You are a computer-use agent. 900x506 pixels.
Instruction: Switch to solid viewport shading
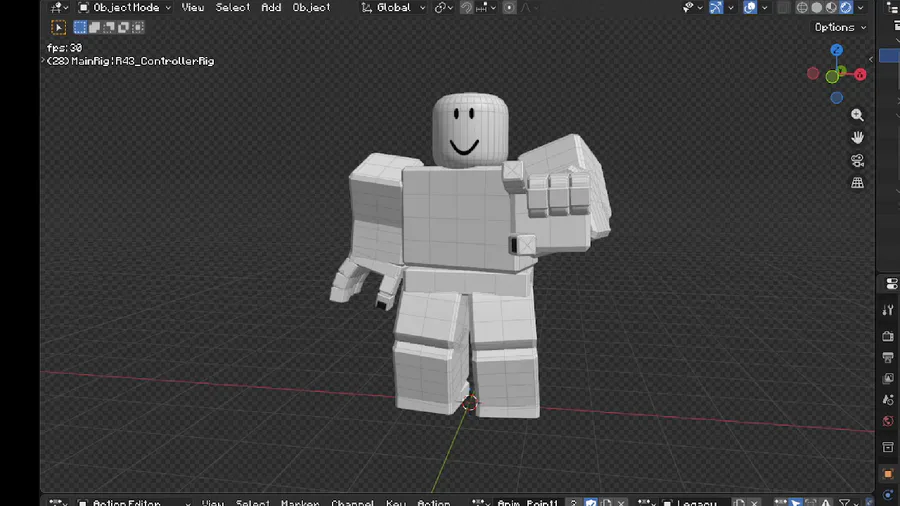pyautogui.click(x=816, y=7)
